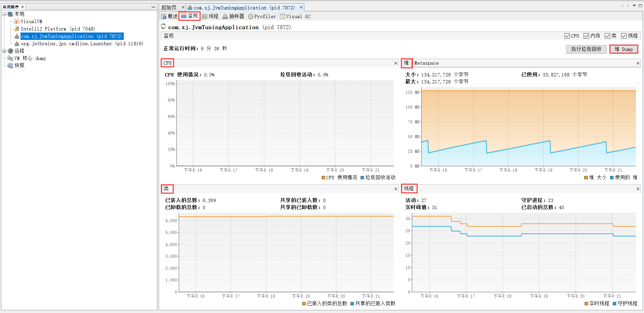
Task: Click the Profiler tab clock icon
Action: (x=251, y=16)
